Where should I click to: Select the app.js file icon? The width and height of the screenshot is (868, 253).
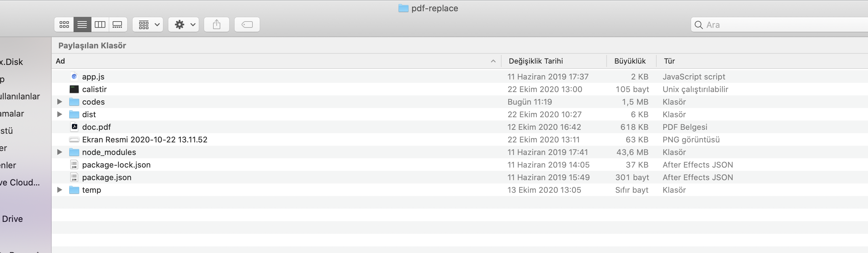[74, 76]
